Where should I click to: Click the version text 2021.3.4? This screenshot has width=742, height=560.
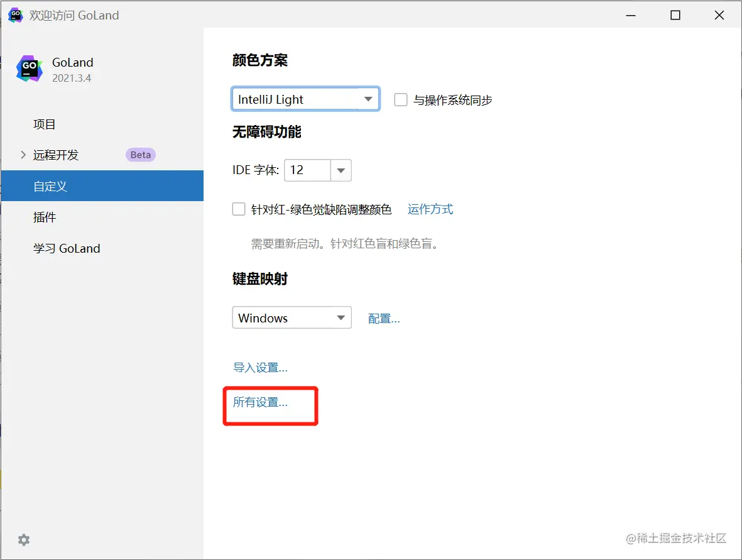pos(72,78)
